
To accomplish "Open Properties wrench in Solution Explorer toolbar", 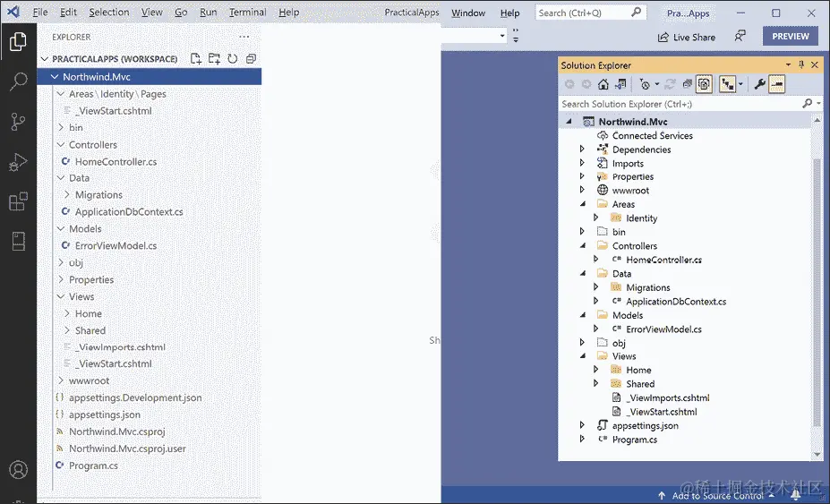I will 759,84.
